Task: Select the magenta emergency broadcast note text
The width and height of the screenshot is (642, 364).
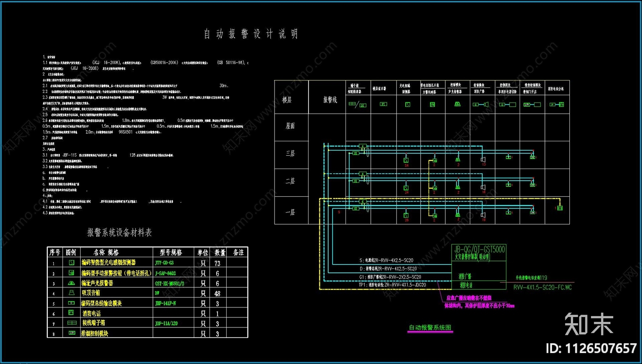Action: coord(479,302)
